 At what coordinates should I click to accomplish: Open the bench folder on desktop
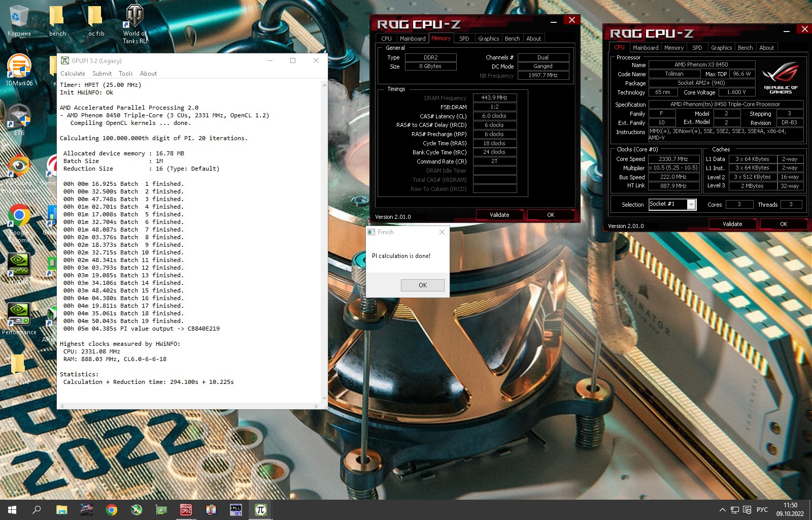coord(57,20)
